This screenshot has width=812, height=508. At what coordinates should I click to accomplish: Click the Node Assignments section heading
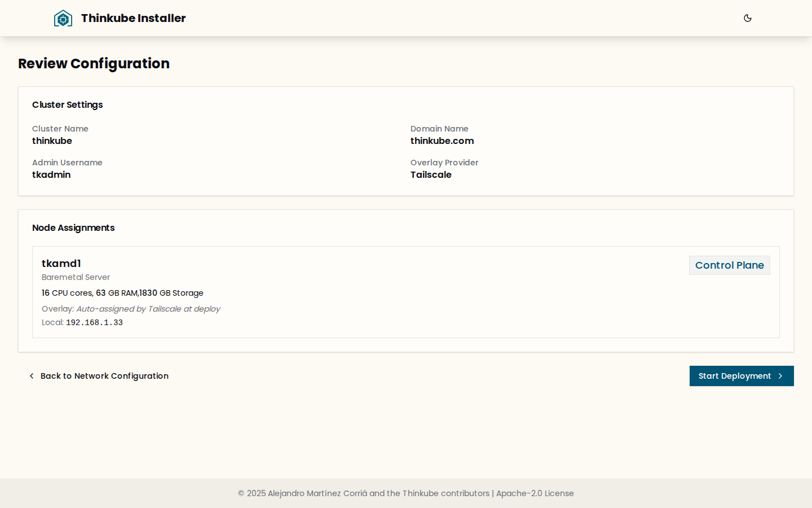coord(73,228)
